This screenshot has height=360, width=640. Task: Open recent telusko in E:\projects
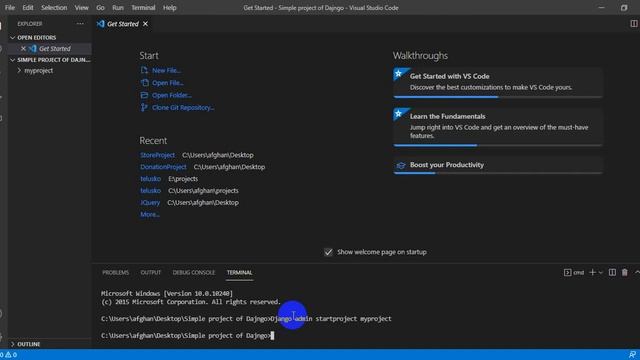click(150, 179)
